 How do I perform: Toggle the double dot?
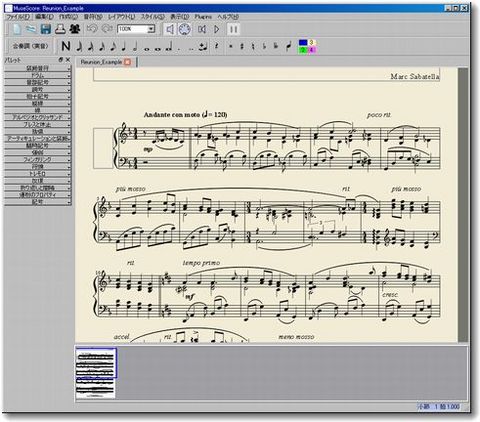click(191, 49)
